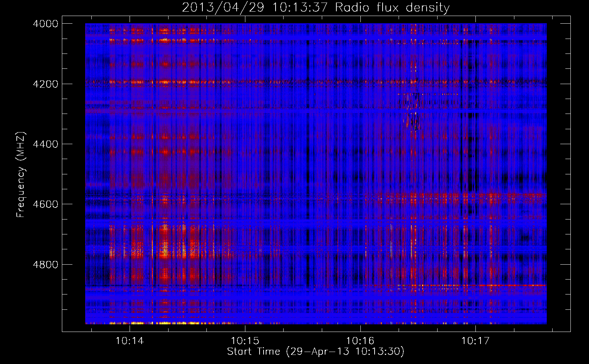Click the "Start Time (29-Apr-13 10:13:30)" axis label

point(316,352)
